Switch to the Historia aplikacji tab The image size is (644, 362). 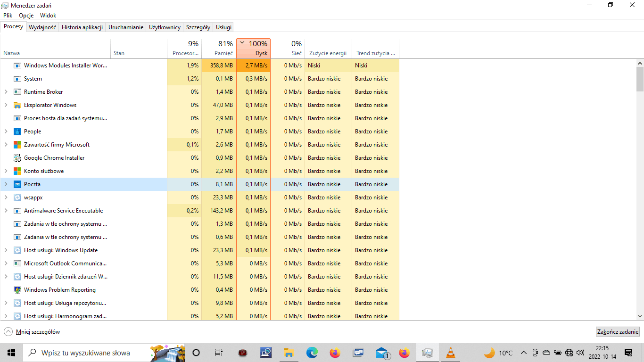click(82, 27)
